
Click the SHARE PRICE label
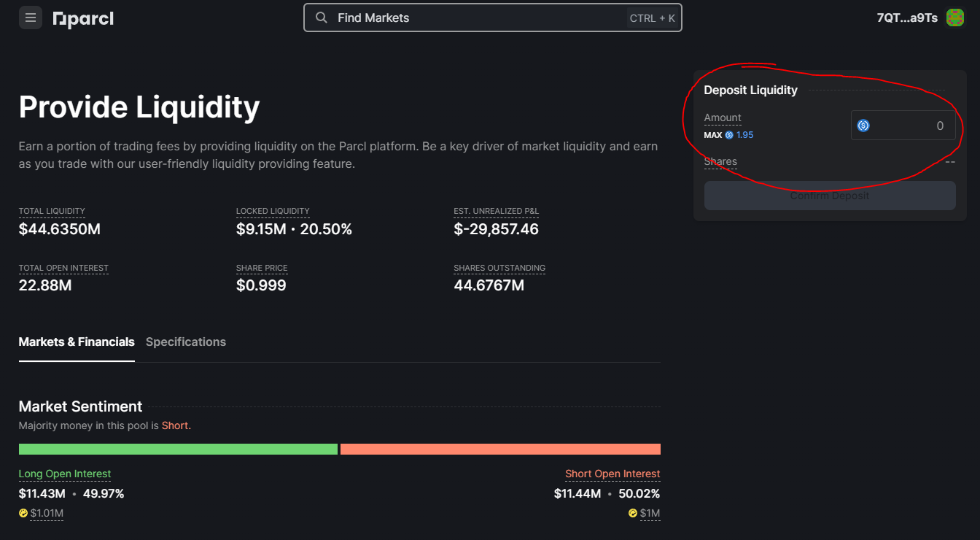(x=262, y=268)
